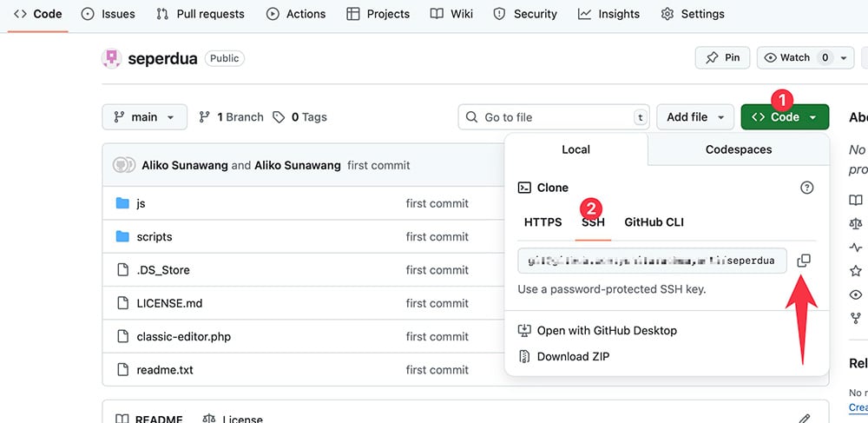Open the Add file dropdown

point(695,116)
